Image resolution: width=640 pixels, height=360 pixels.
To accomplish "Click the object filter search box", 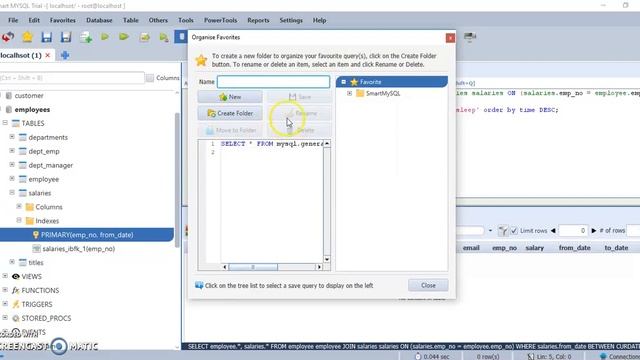I will click(x=72, y=78).
